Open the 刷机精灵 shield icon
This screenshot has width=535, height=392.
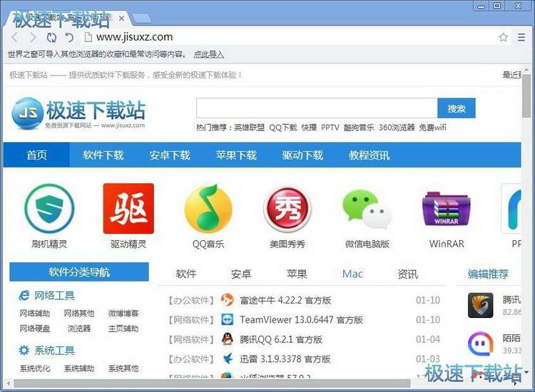pyautogui.click(x=49, y=209)
